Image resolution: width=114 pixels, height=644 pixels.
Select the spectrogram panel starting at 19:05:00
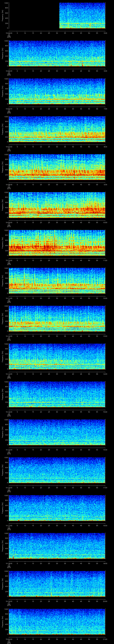(57, 54)
